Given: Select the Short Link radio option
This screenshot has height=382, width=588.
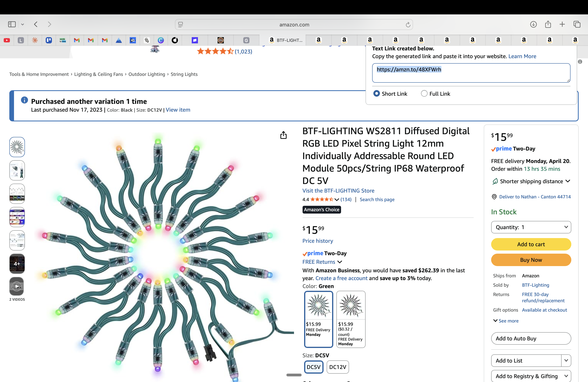Looking at the screenshot, I should (x=376, y=94).
